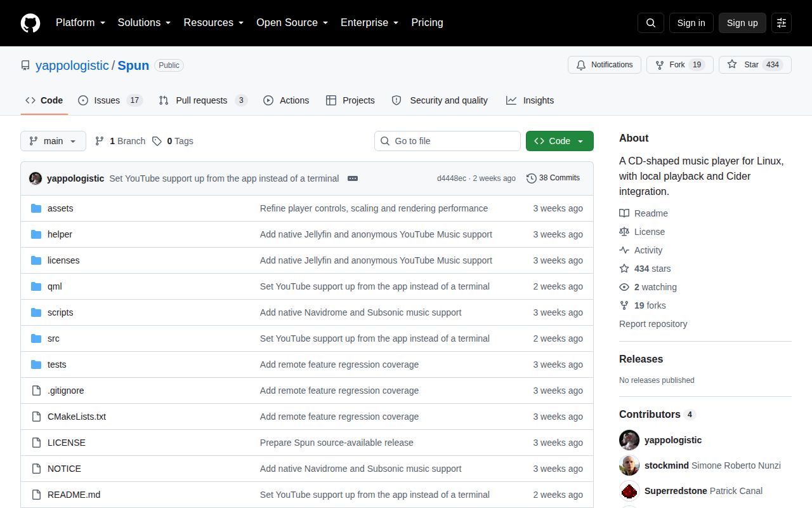Open the search magnifier button
The height and width of the screenshot is (508, 812).
(x=651, y=23)
